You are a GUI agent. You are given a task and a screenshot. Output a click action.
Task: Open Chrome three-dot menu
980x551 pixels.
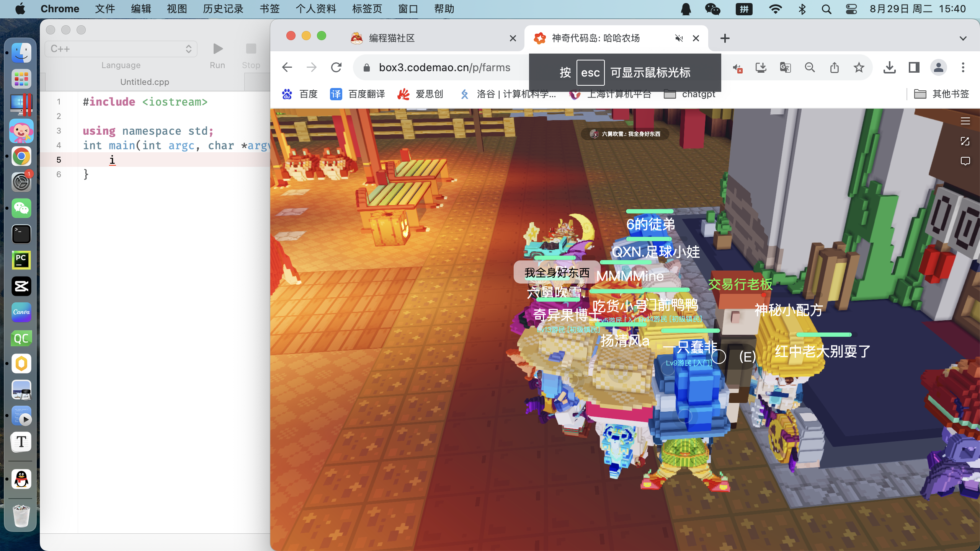(963, 68)
